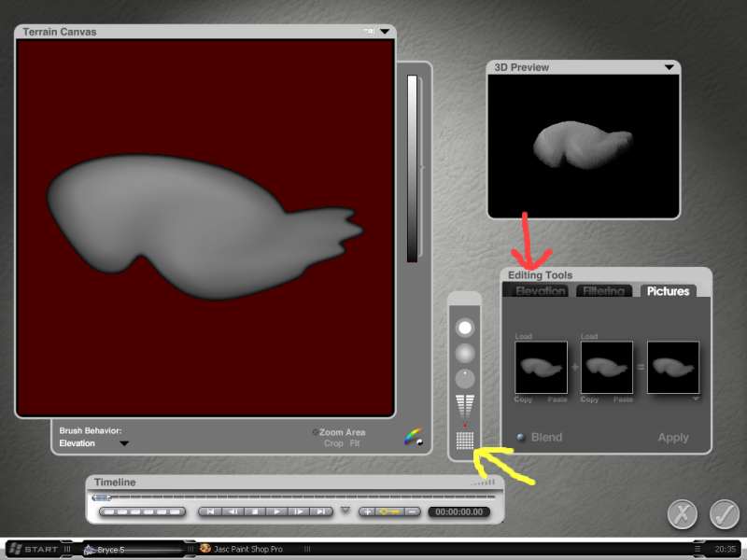The image size is (747, 560).
Task: Open the Windows START button
Action: 35,549
